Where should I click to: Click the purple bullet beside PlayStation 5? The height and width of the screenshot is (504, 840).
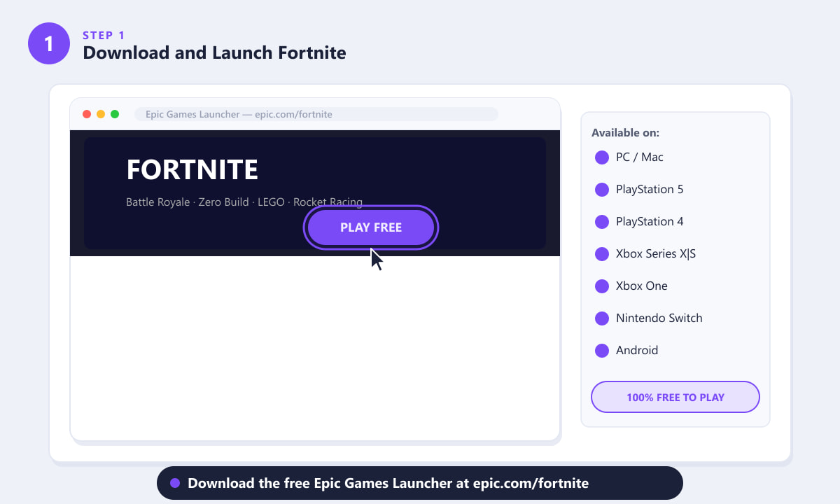602,190
